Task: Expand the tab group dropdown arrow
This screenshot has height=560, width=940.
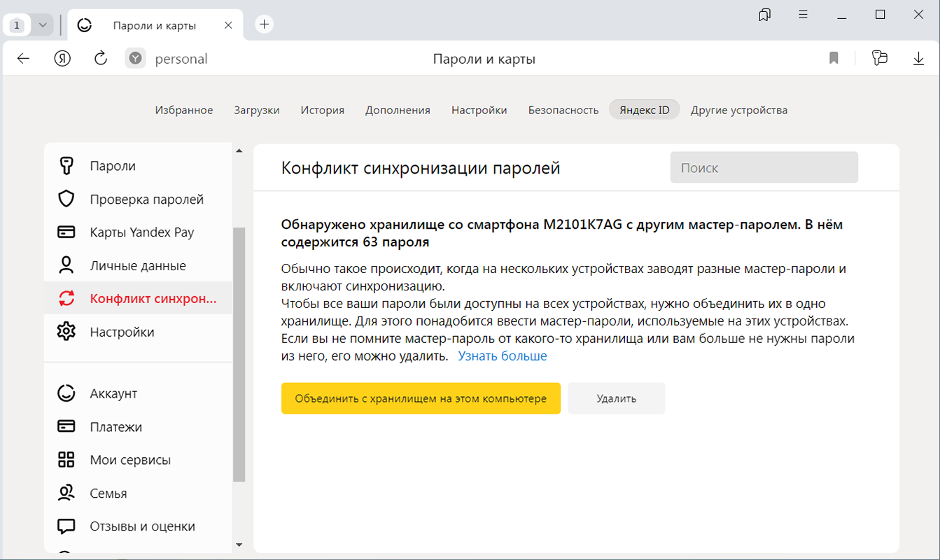Action: coord(43,24)
